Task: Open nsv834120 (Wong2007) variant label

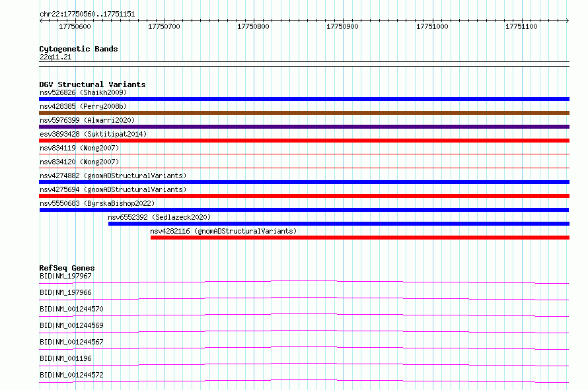Action: 79,162
